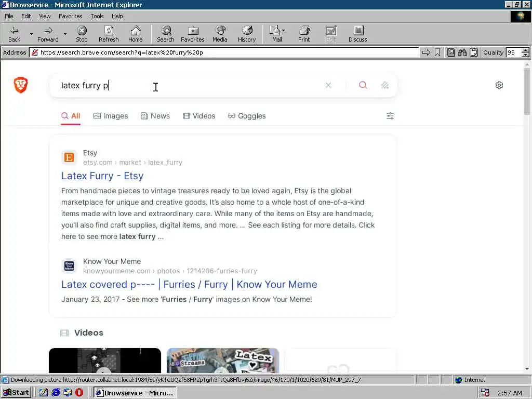The height and width of the screenshot is (399, 532).
Task: Click the Etsy site favicon
Action: [x=69, y=157]
